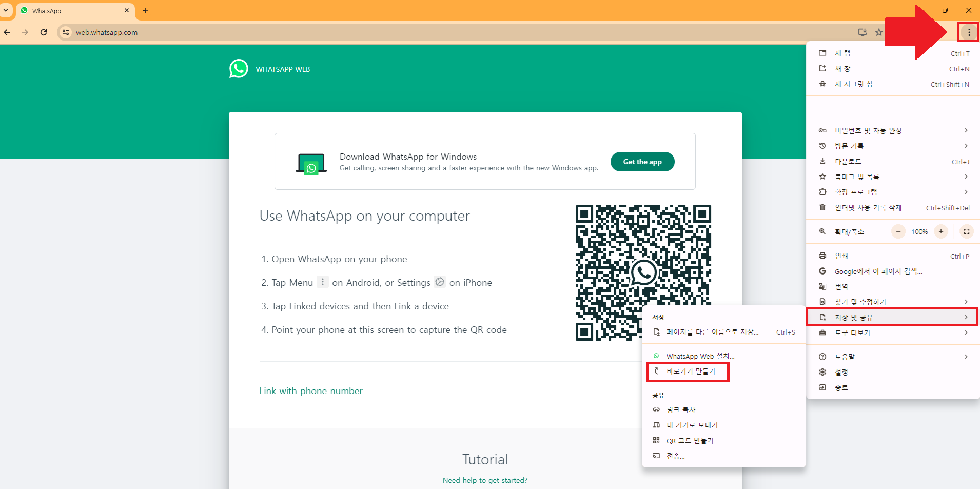Open the Chrome three-dot menu button
The width and height of the screenshot is (980, 489).
tap(969, 32)
